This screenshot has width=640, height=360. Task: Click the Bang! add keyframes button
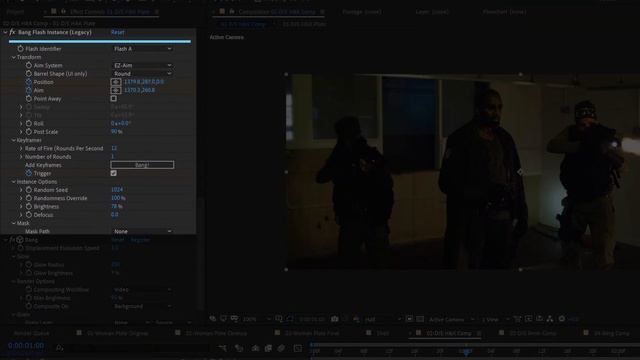point(142,165)
